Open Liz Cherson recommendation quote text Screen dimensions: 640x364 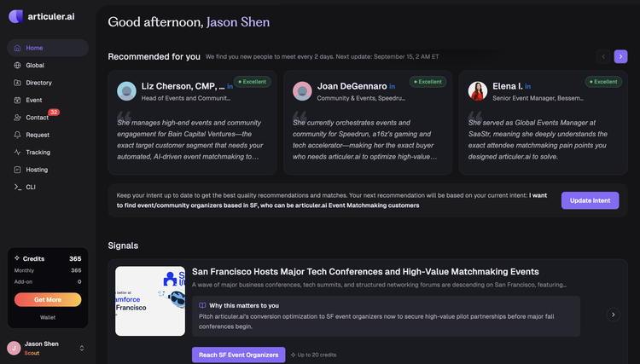(190, 140)
